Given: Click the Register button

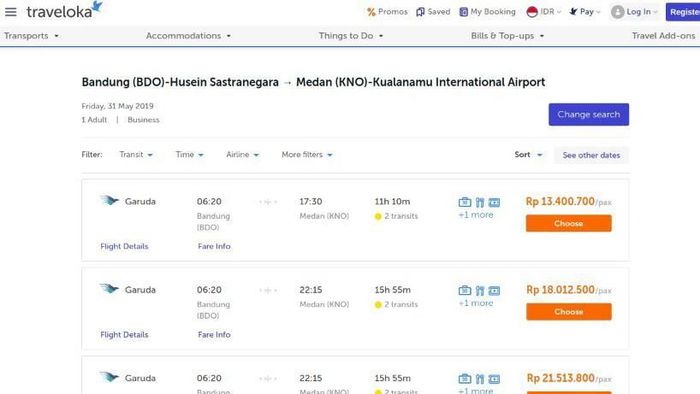Looking at the screenshot, I should click(x=683, y=12).
